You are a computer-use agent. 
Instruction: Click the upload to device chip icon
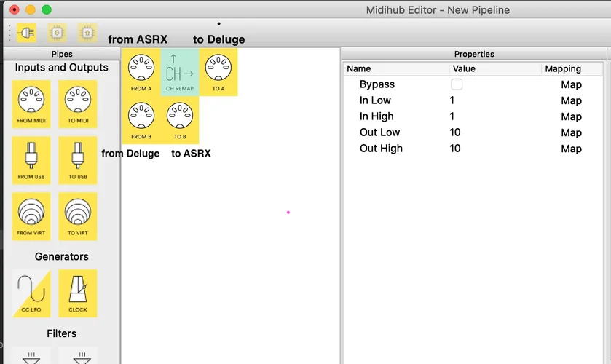coord(87,33)
